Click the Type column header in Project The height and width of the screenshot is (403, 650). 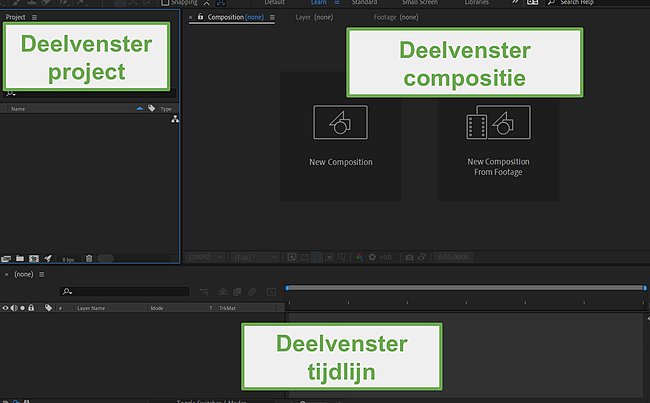pyautogui.click(x=166, y=109)
